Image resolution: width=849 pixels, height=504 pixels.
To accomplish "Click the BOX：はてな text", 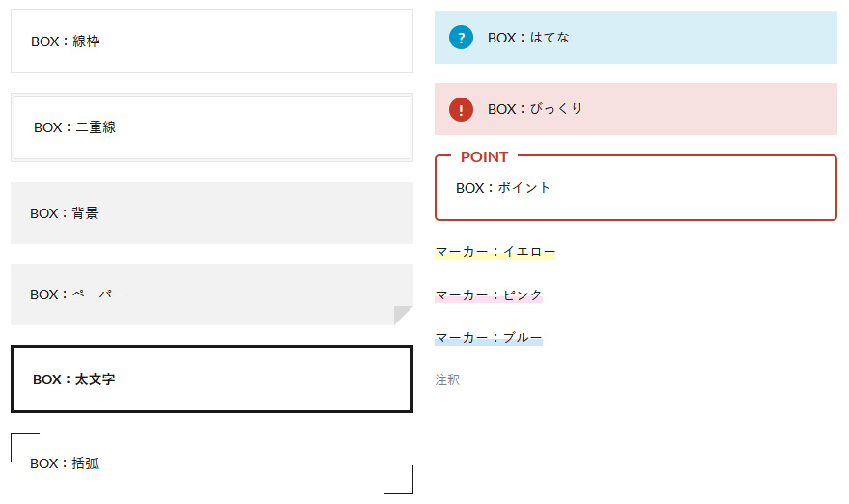I will 528,38.
